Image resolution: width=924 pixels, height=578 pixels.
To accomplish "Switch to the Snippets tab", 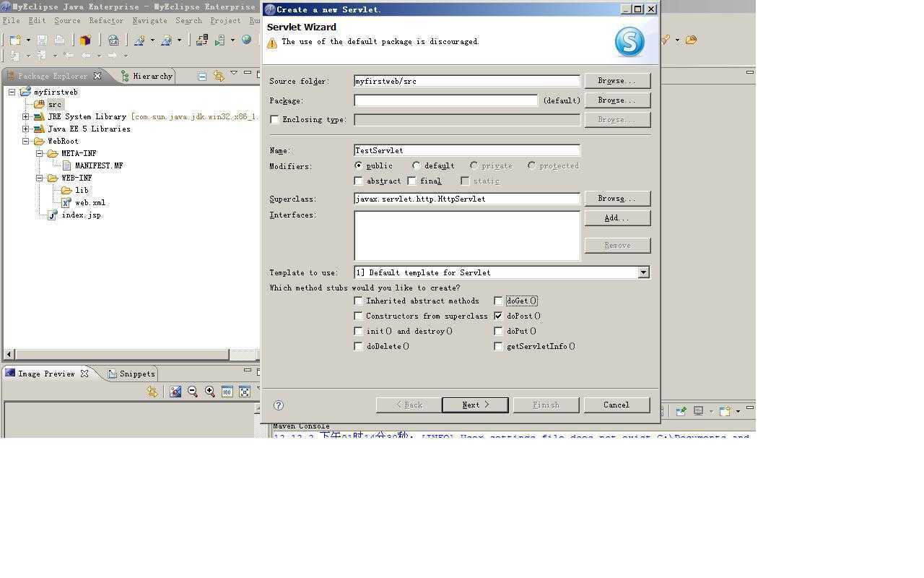I will click(131, 374).
